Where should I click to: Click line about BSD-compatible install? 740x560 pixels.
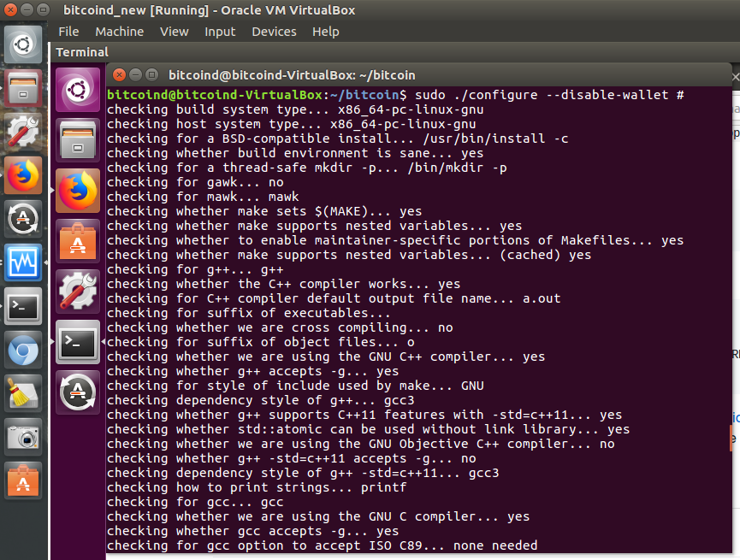click(x=338, y=139)
